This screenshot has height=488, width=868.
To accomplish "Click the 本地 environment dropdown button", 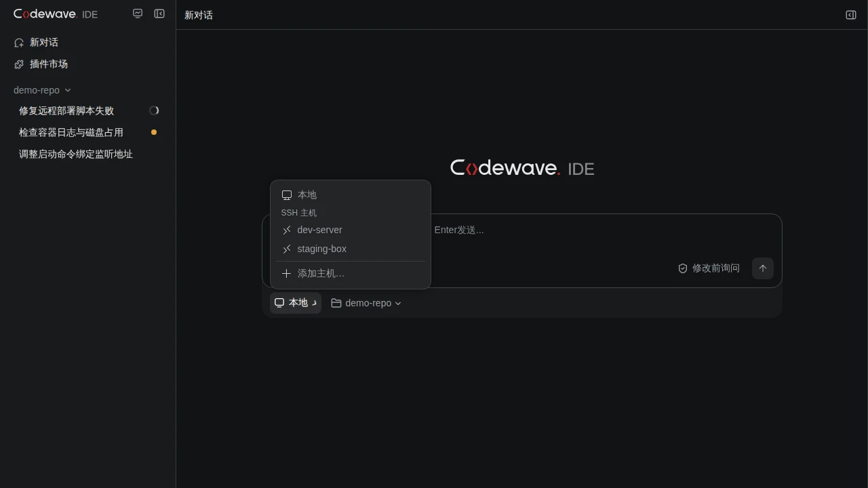I will (296, 303).
